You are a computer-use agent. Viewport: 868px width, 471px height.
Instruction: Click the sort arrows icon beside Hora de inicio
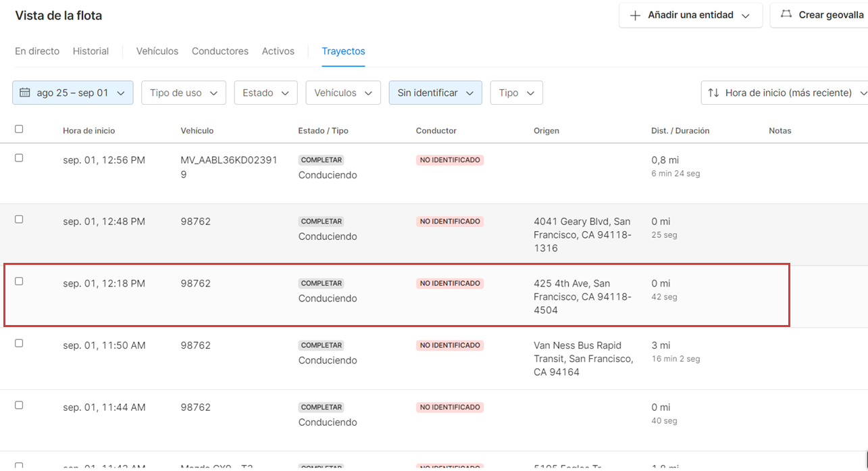point(713,93)
